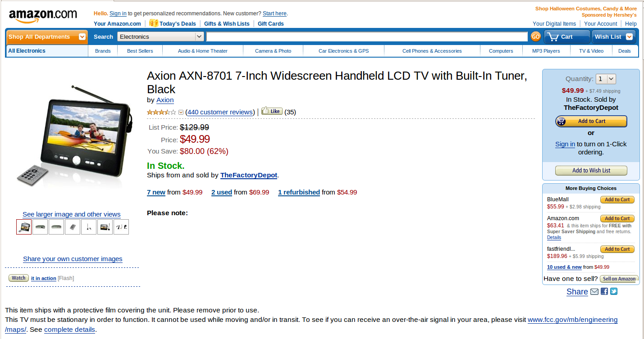Expand the Wish List dropdown arrow
This screenshot has height=339, width=644.
tap(629, 37)
